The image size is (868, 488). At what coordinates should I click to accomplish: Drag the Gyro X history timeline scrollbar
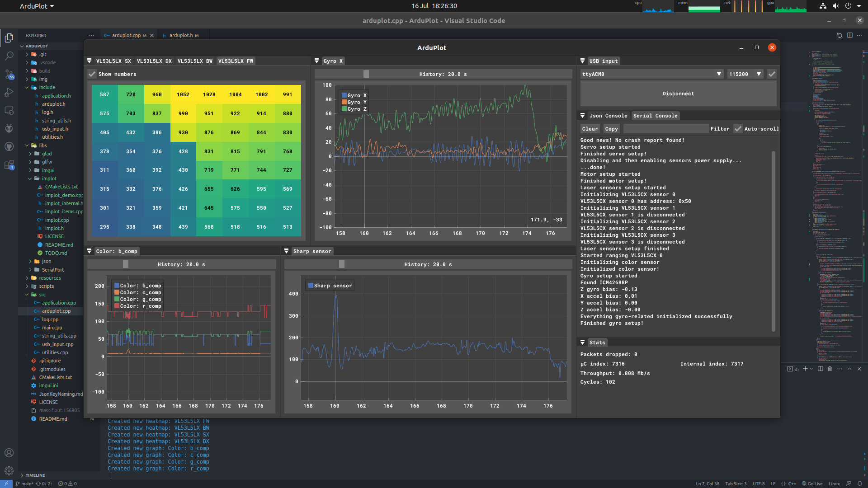point(366,74)
